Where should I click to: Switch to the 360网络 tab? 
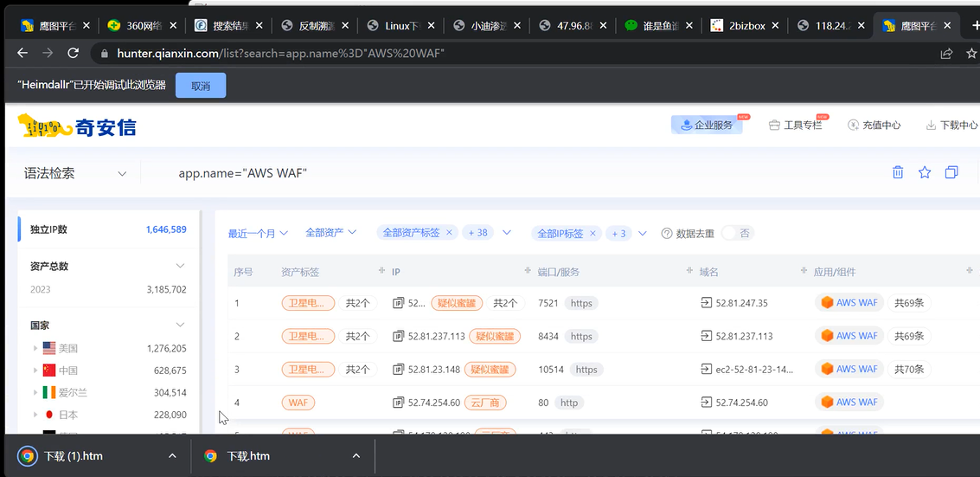coord(142,26)
